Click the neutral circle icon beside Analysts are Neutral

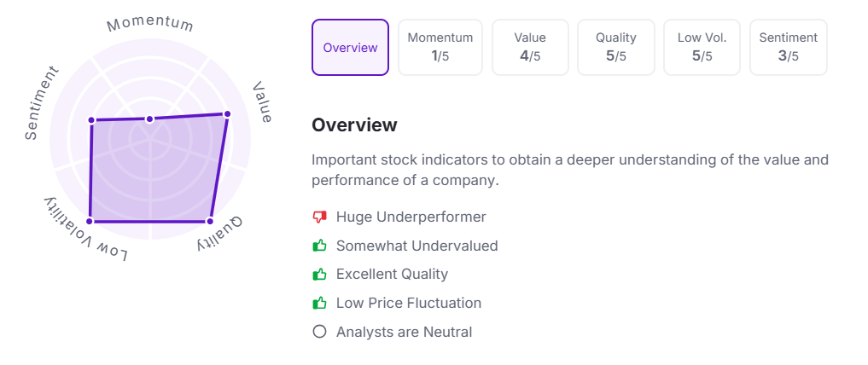[319, 332]
